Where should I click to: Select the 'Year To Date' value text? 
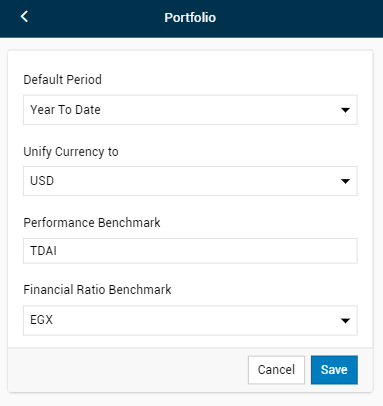point(65,110)
